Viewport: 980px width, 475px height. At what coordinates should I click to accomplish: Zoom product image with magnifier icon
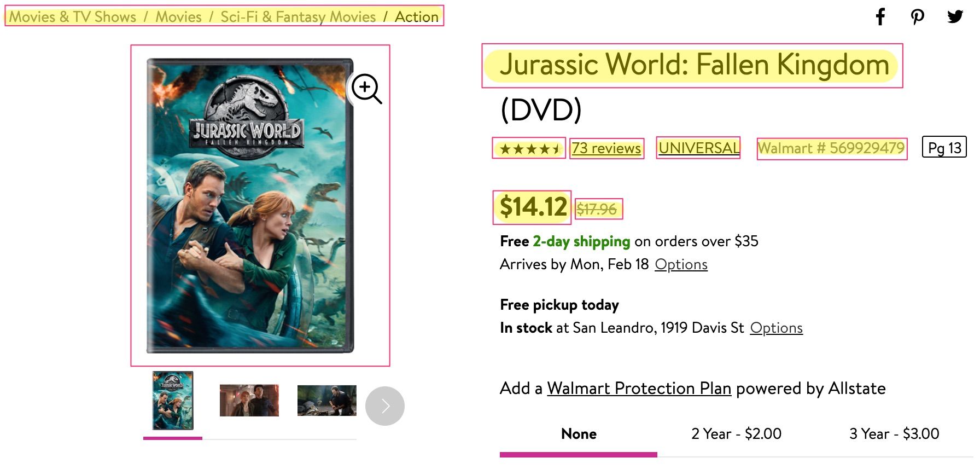click(366, 89)
